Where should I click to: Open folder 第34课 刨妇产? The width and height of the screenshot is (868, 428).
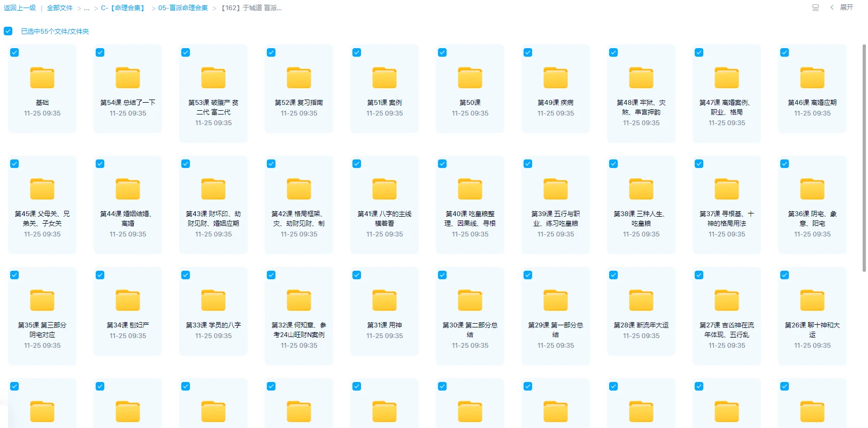click(128, 300)
